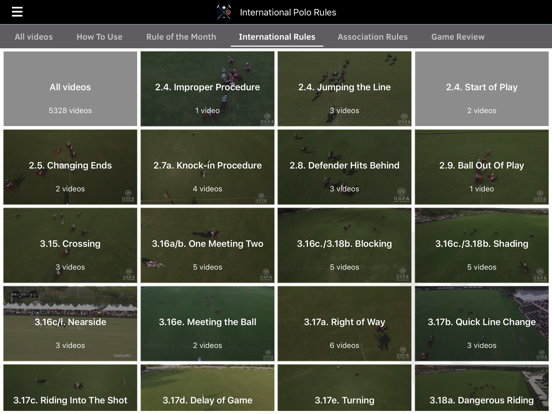This screenshot has width=552, height=414.
Task: Open 2.4. Jumping the Line category
Action: [344, 89]
